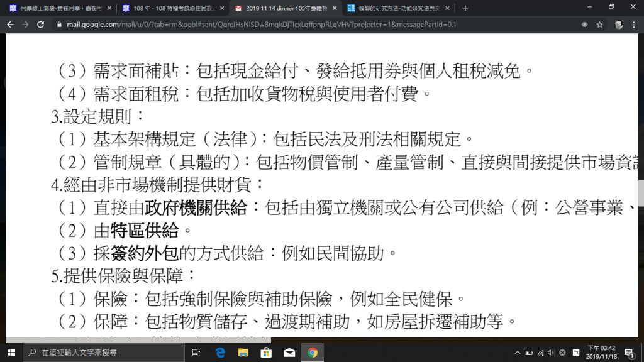Image resolution: width=644 pixels, height=362 pixels.
Task: Click the back navigation arrow
Action: 9,24
